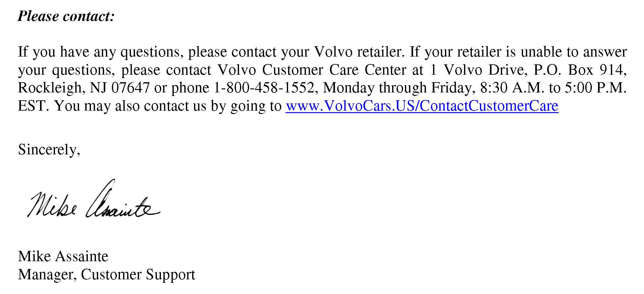Screen dimensions: 644x294
Task: Click 'If you have any questions' opening
Action: (99, 52)
